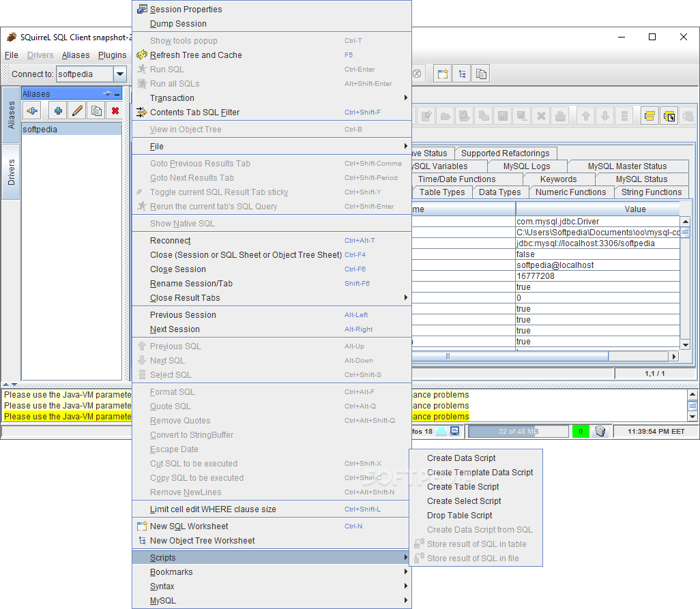The width and height of the screenshot is (700, 609).
Task: Click the monitor icon in status bar
Action: 454,431
